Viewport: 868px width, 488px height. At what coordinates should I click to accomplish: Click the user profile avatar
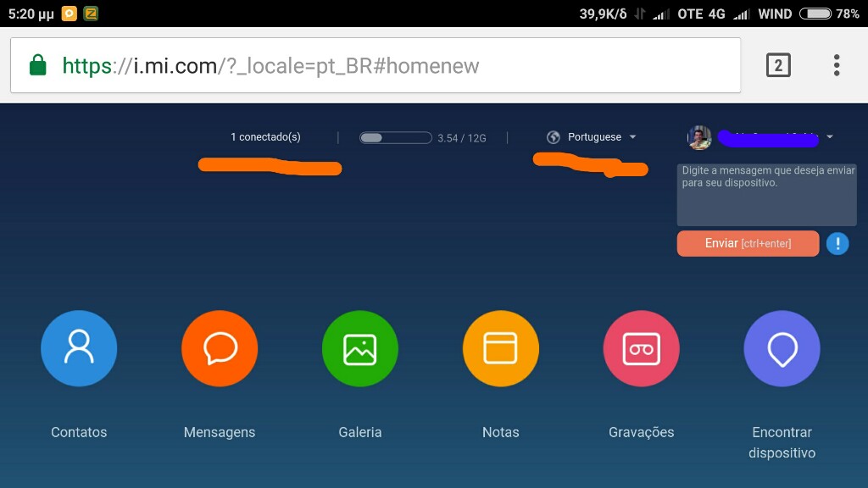699,138
